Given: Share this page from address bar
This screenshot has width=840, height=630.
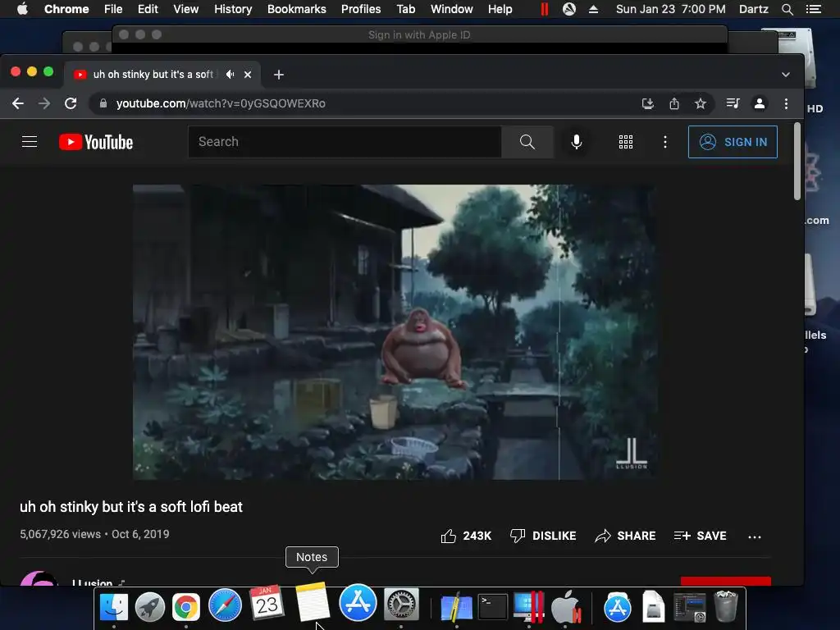Looking at the screenshot, I should (674, 103).
